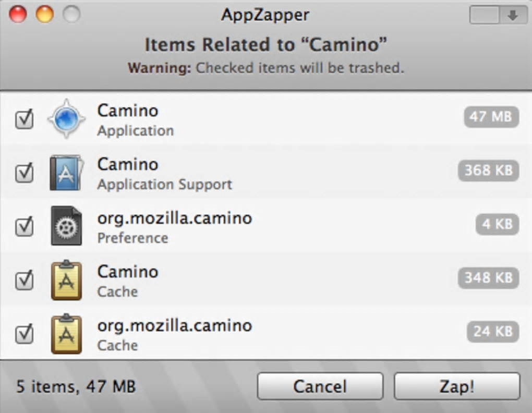
Task: Click the Application Support folder icon
Action: click(66, 173)
